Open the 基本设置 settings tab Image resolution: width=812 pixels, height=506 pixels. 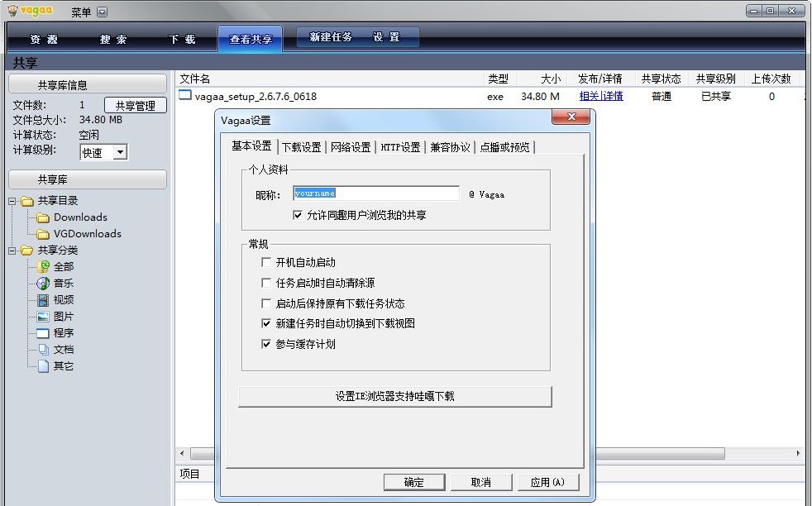pyautogui.click(x=251, y=146)
